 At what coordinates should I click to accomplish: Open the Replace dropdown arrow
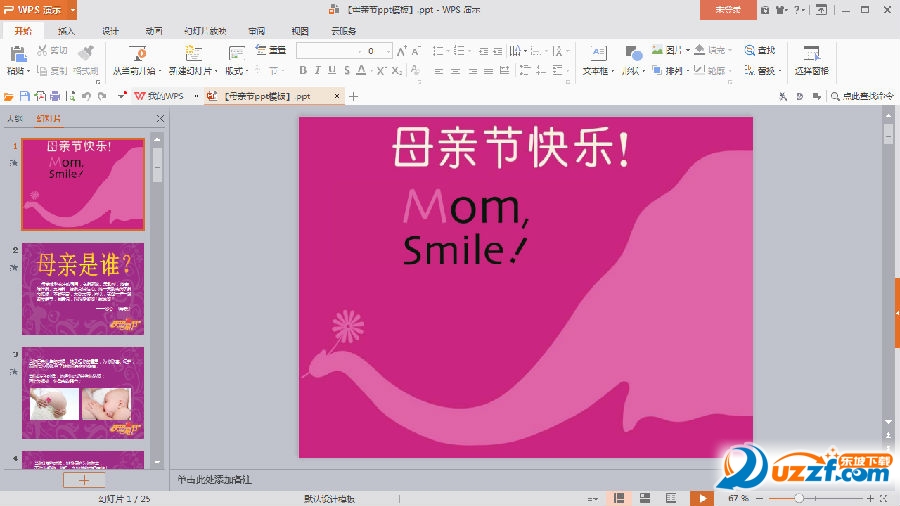(x=780, y=71)
